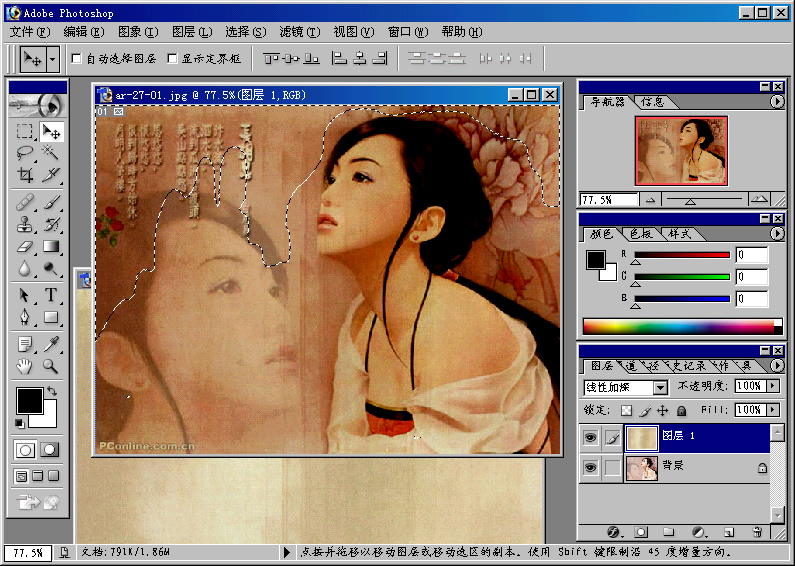Image resolution: width=795 pixels, height=566 pixels.
Task: Select the Hand tool
Action: [x=24, y=366]
